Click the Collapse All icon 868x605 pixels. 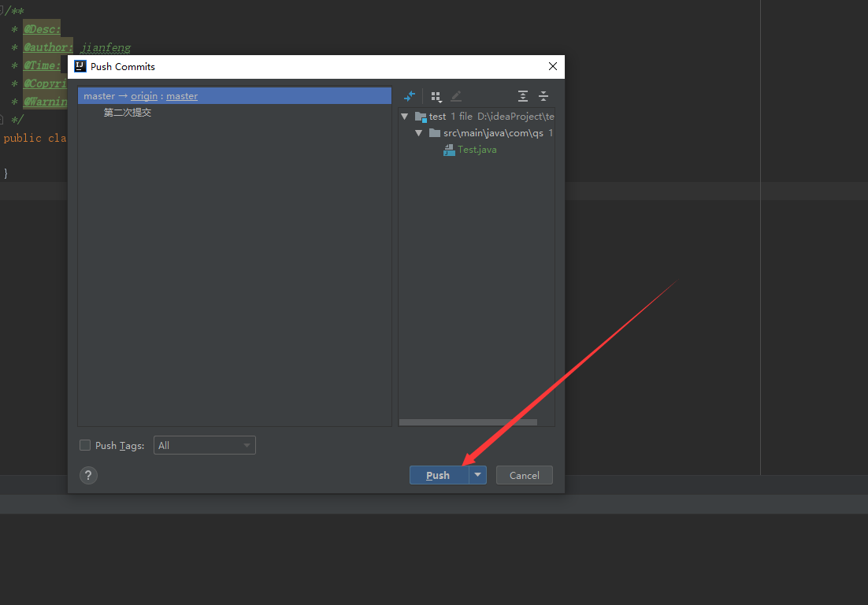click(543, 96)
